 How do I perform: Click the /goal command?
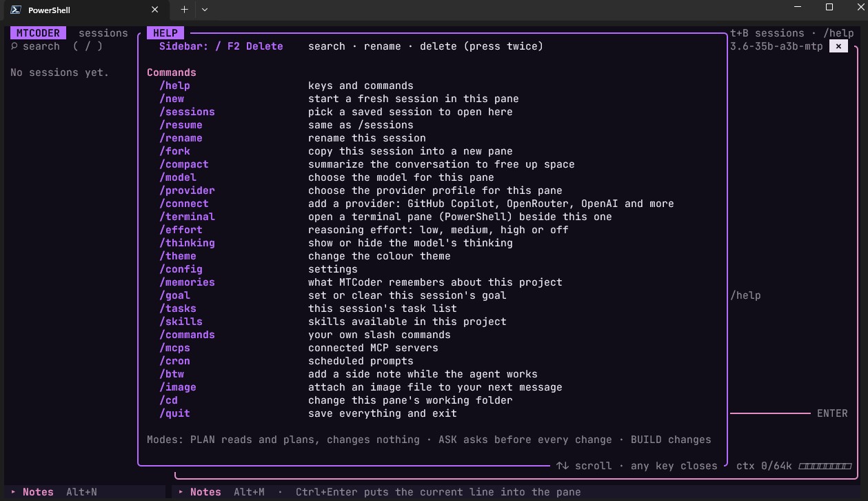pyautogui.click(x=174, y=295)
